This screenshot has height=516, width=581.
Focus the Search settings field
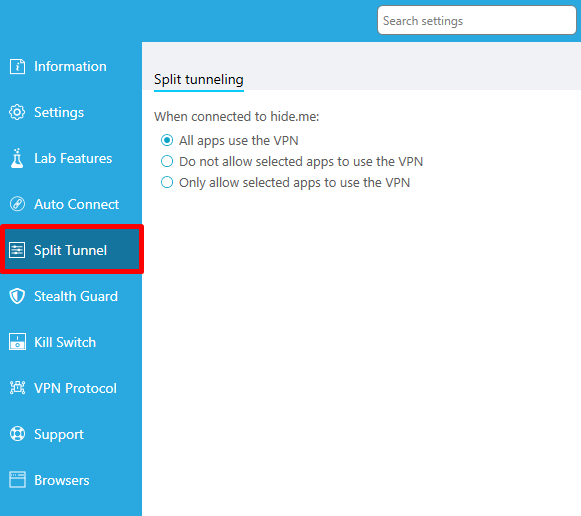click(477, 20)
